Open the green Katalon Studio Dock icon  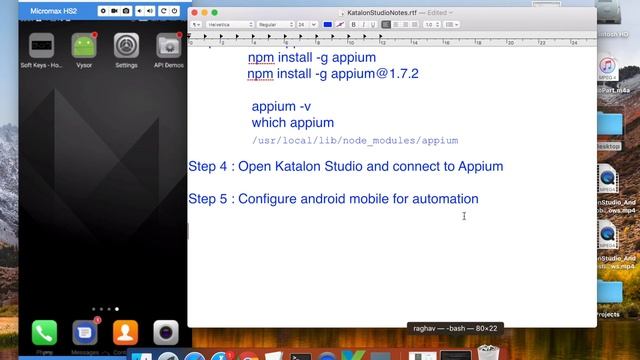[x=353, y=356]
